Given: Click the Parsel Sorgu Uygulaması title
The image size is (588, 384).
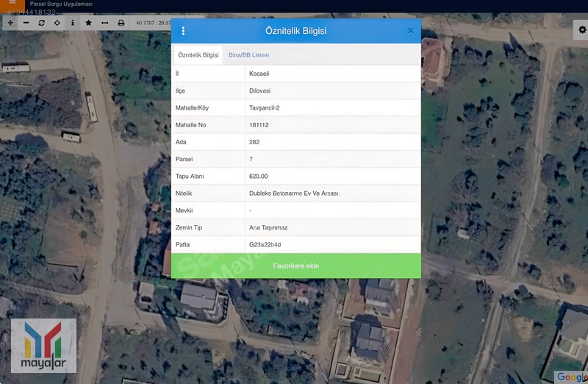Looking at the screenshot, I should [x=61, y=4].
